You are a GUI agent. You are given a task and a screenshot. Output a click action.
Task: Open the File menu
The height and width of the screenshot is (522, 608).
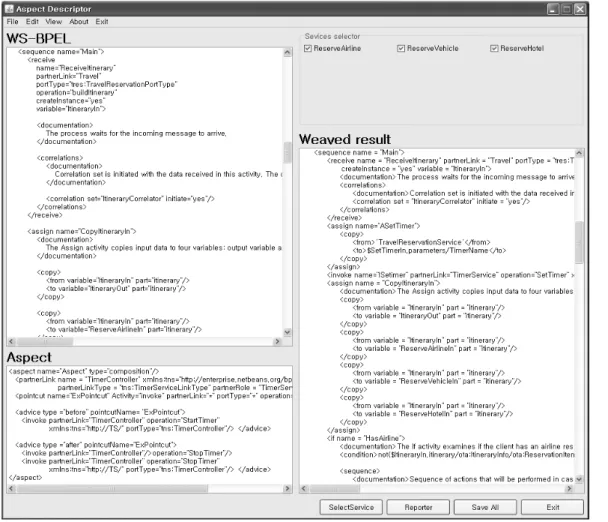click(x=12, y=22)
